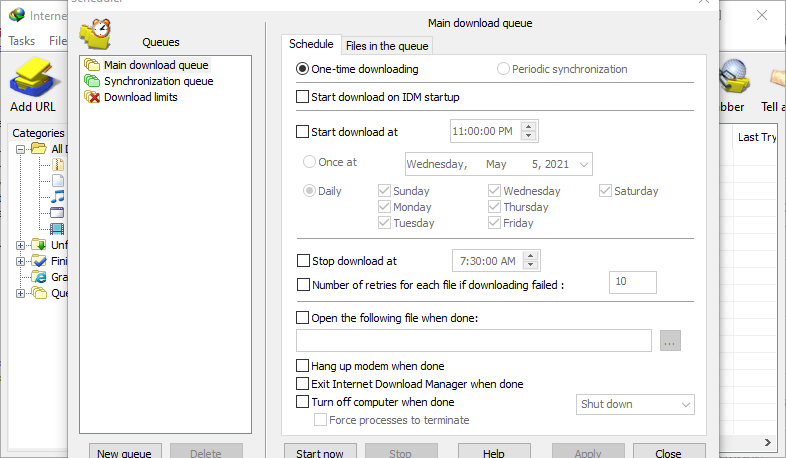The width and height of the screenshot is (786, 458).
Task: Toggle the Force processes to terminate checkbox
Action: click(320, 420)
